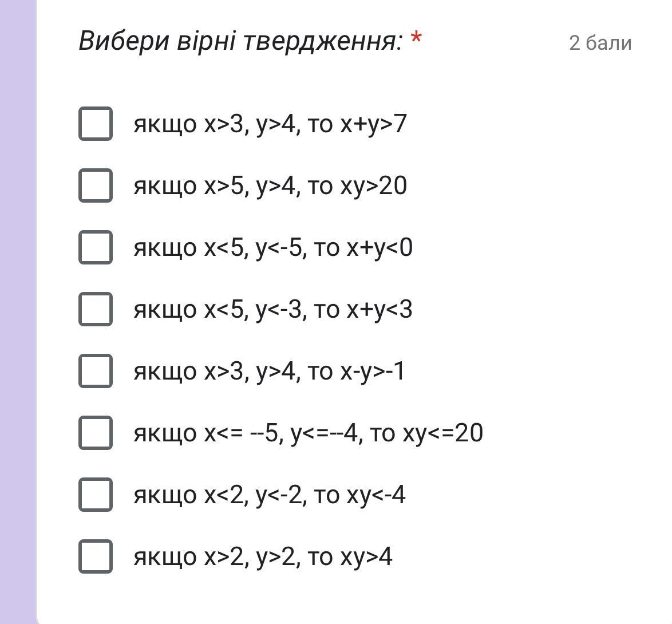The image size is (672, 624).
Task: Click the label text 'якщо x>5, y>4, то xy>20'
Action: (x=270, y=185)
